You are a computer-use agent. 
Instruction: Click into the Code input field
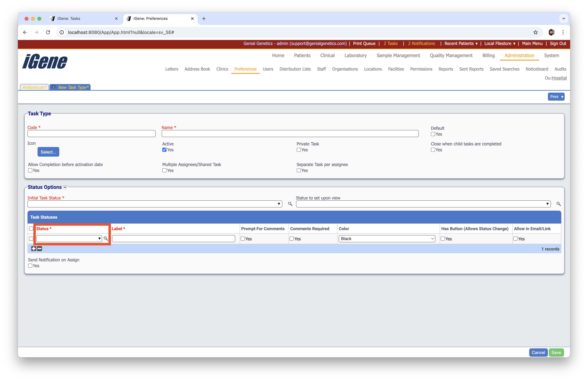91,134
